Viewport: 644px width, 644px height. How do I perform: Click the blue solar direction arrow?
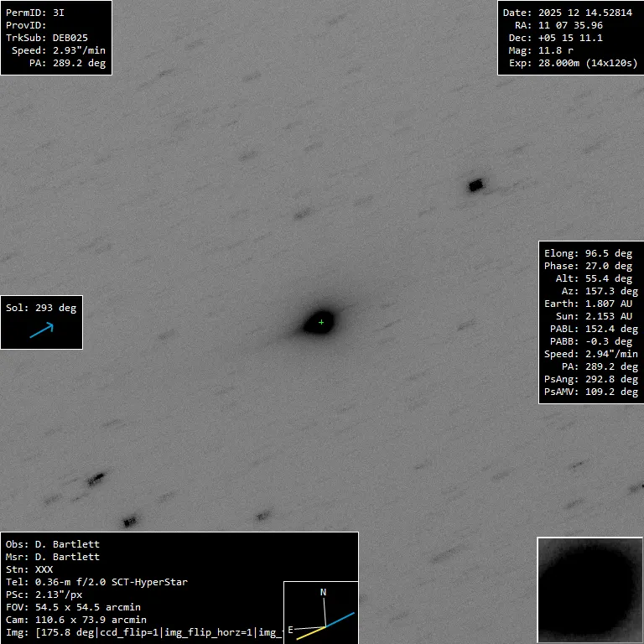41,330
